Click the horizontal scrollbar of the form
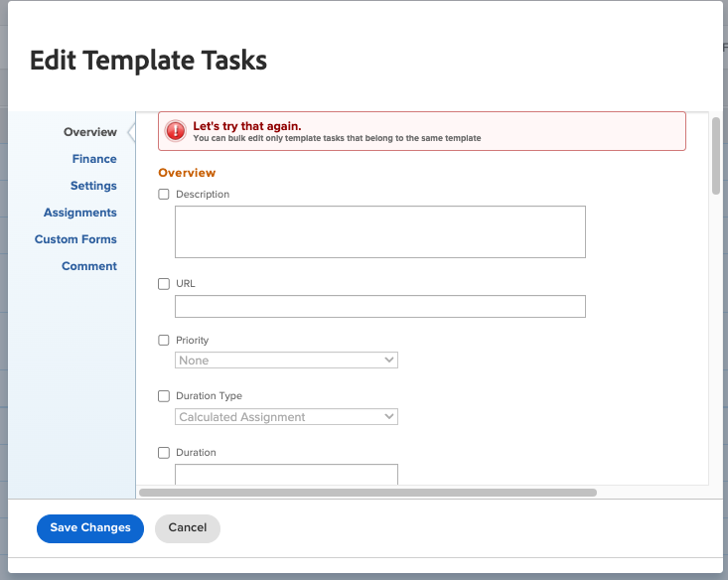 click(367, 492)
